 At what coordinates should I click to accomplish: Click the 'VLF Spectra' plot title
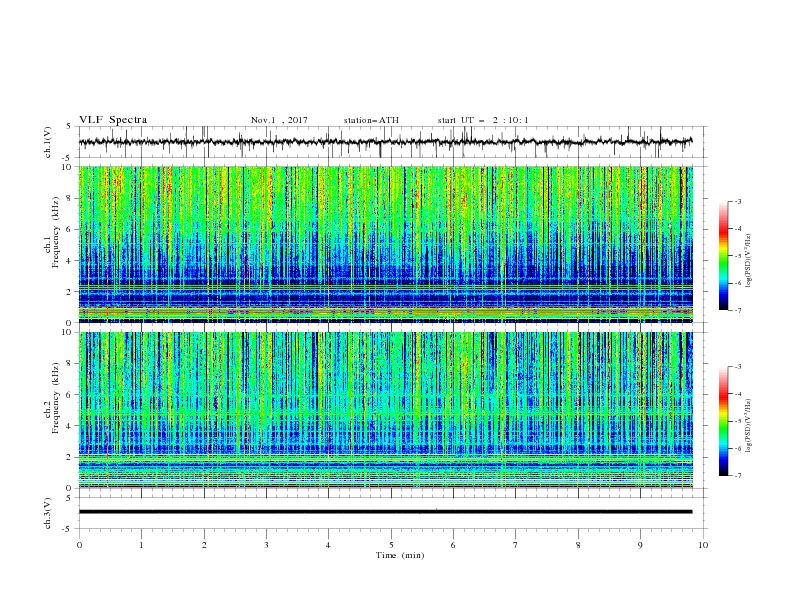[113, 120]
